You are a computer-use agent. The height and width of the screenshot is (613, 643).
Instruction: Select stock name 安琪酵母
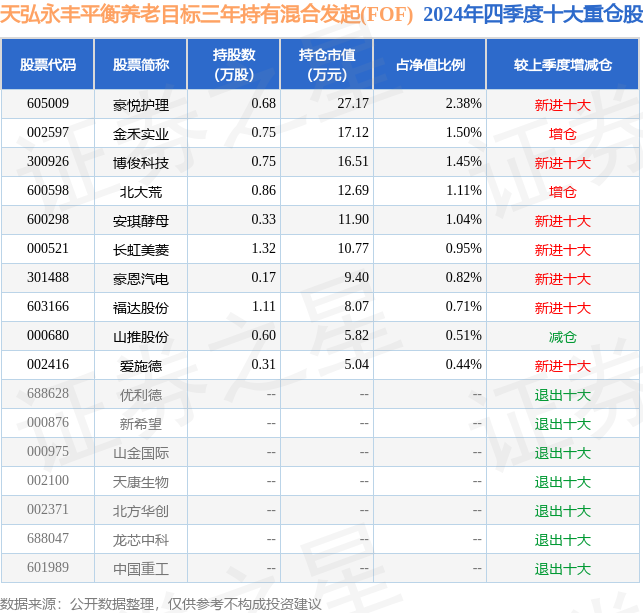[x=141, y=221]
